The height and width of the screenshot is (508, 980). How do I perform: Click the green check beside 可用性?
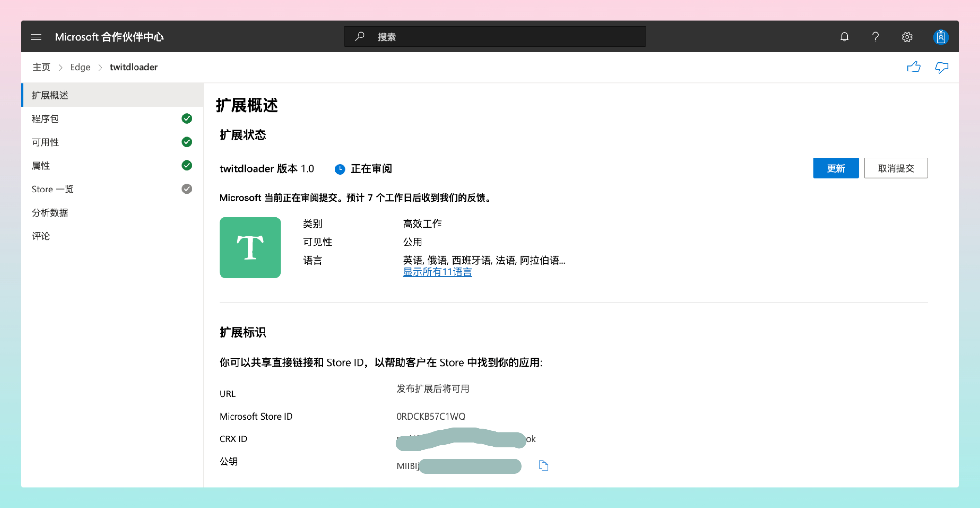[x=187, y=142]
